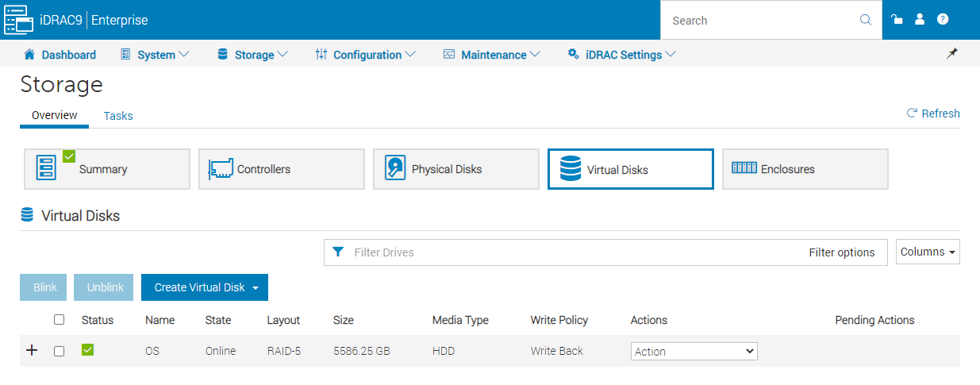Select the Overview tab
980x385 pixels.
click(x=55, y=115)
